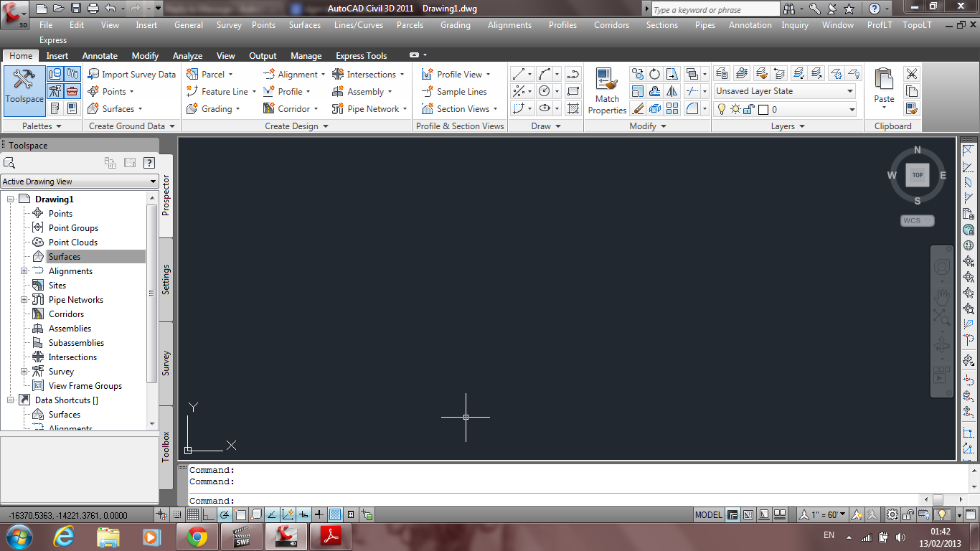980x551 pixels.
Task: Expand the Pipe Networks tree node
Action: [x=24, y=299]
